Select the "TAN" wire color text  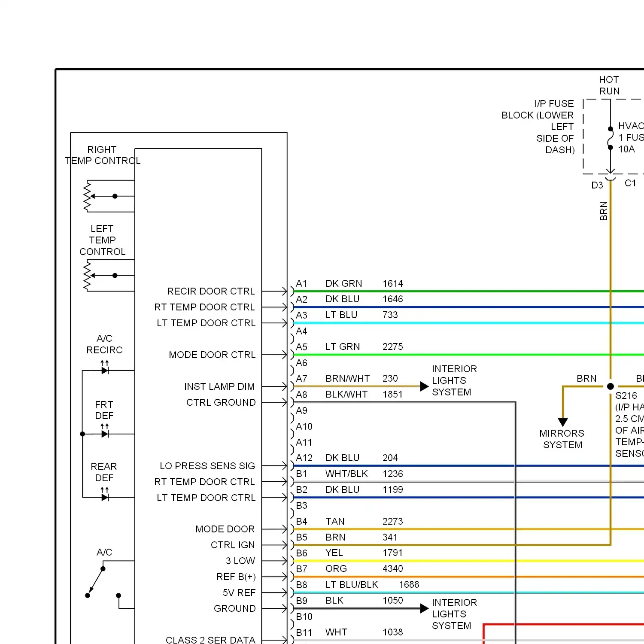point(335,521)
